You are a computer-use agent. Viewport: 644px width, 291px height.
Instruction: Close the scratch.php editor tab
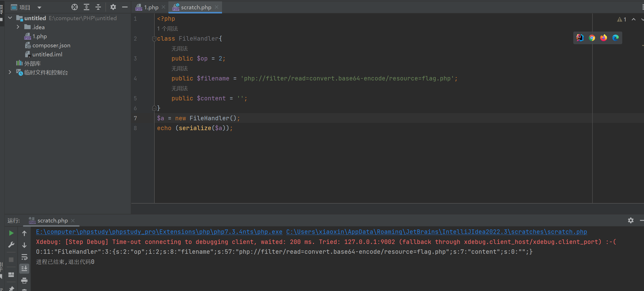click(217, 7)
